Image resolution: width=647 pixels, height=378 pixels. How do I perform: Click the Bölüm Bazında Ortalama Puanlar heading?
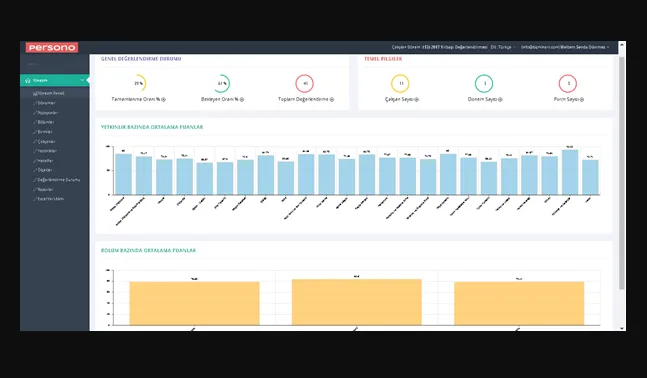pyautogui.click(x=149, y=250)
